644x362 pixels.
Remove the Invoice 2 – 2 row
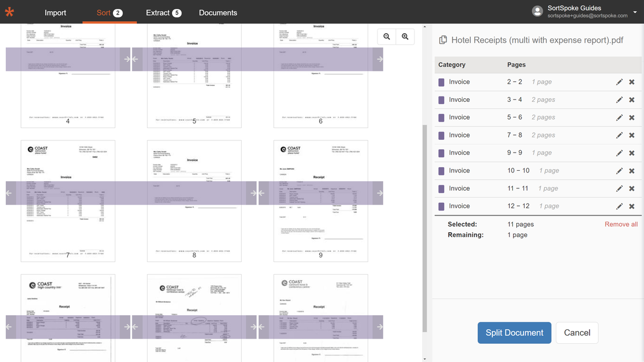(x=632, y=82)
